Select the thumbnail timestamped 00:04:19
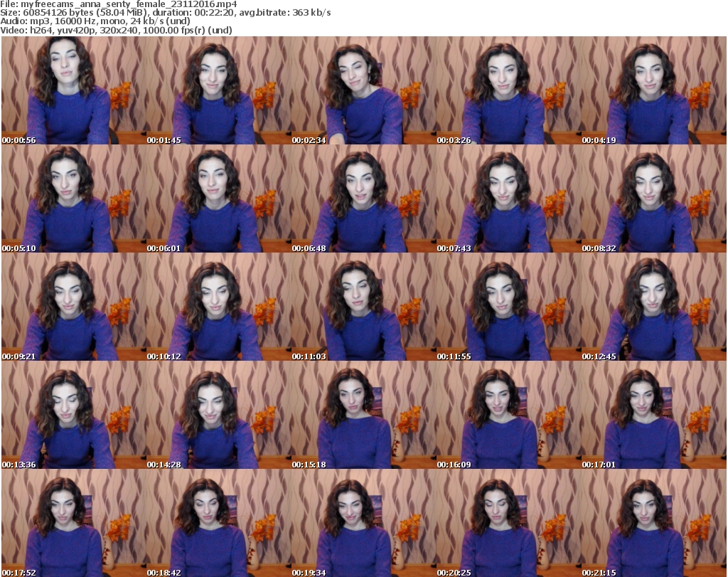 click(654, 90)
